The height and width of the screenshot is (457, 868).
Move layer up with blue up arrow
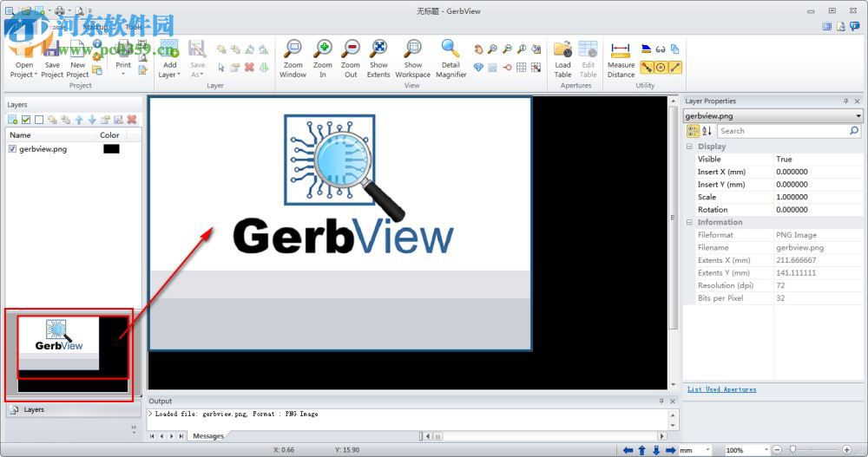79,120
